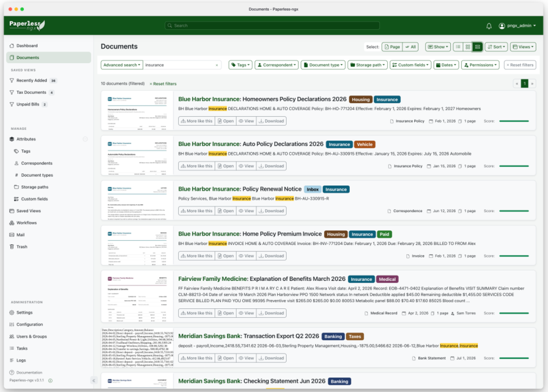The image size is (548, 392).
Task: Click the Fairview Family Medicine document thumbnail
Action: coord(137,296)
